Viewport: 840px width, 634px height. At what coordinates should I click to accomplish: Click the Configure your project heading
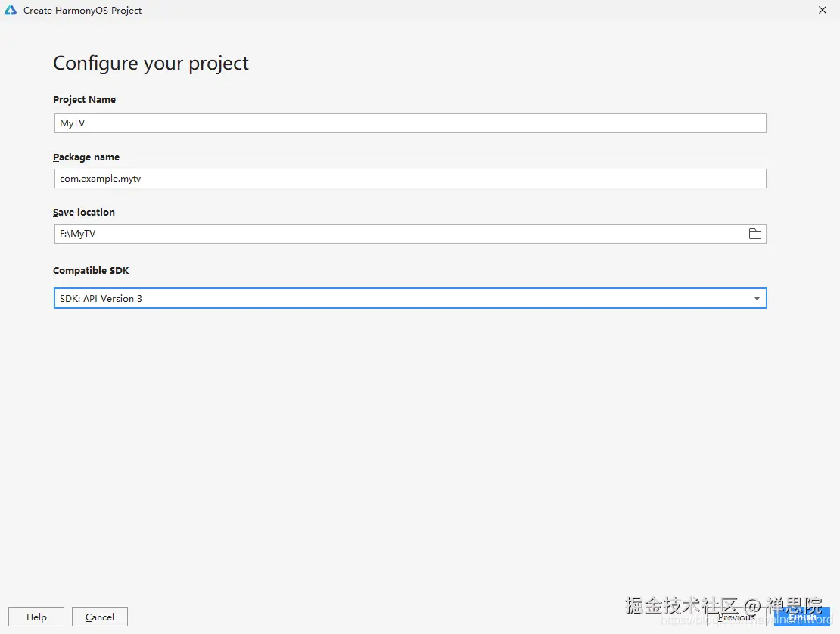(151, 64)
